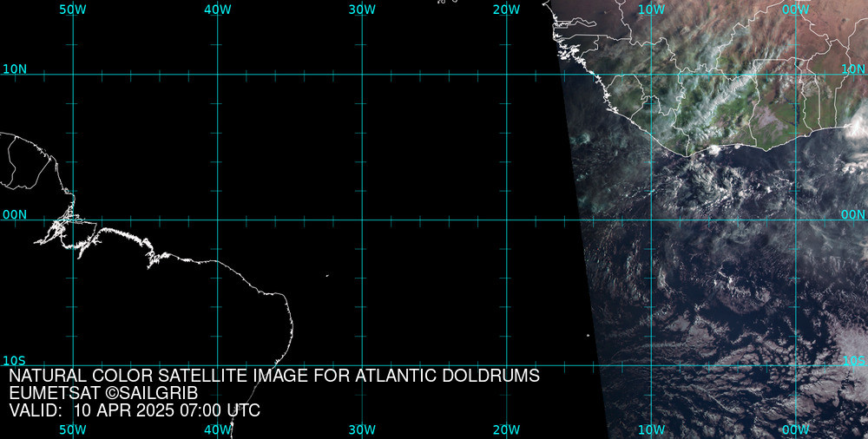Click the 00N equator label on the left edge
This screenshot has height=439, width=868.
(15, 215)
